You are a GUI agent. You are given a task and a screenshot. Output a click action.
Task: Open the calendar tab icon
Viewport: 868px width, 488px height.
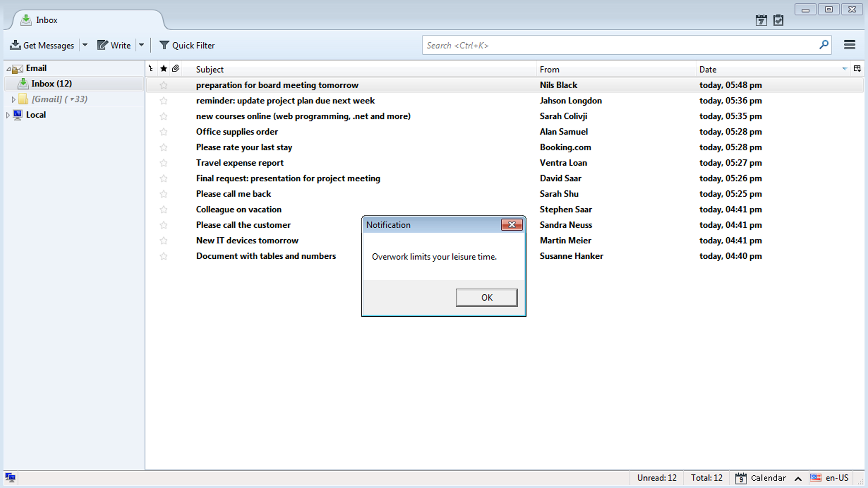(x=761, y=20)
